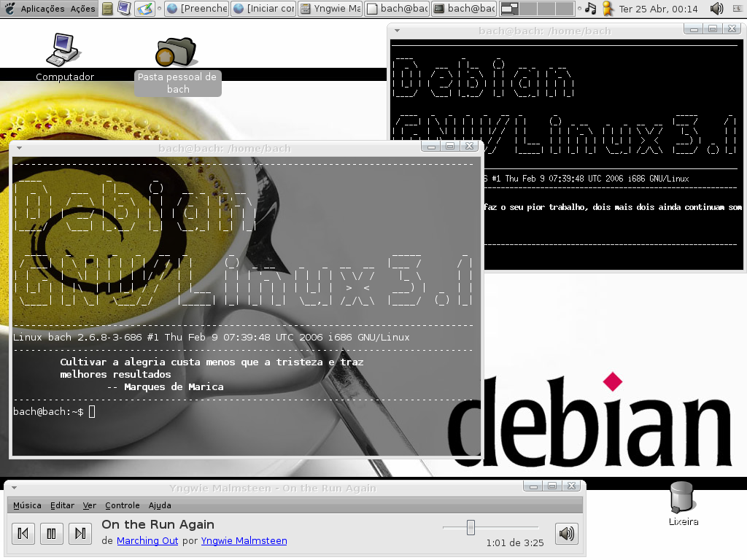Open the Ações panel menu
Image resolution: width=747 pixels, height=560 pixels.
tap(83, 9)
